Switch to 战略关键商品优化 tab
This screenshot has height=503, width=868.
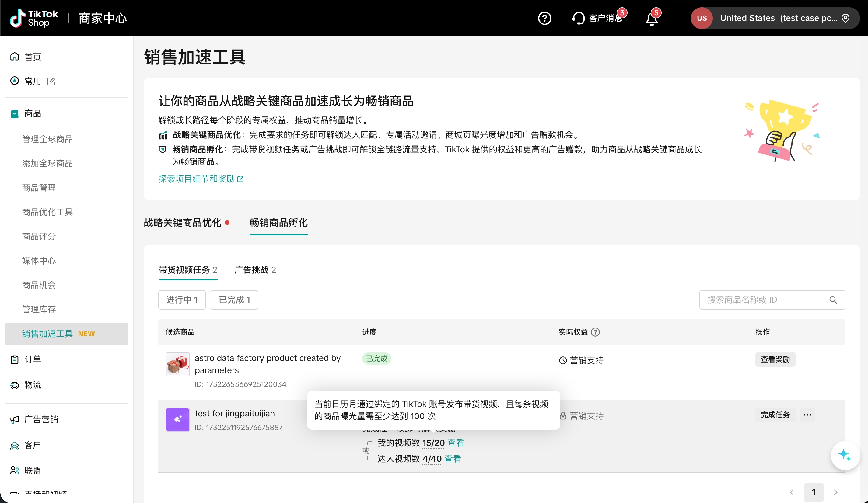(x=183, y=223)
